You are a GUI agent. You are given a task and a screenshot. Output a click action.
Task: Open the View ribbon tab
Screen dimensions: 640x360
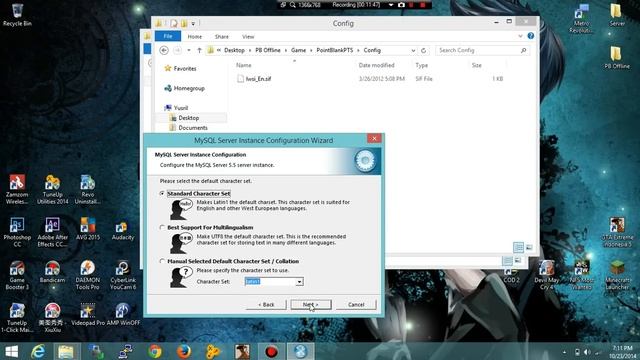point(248,37)
